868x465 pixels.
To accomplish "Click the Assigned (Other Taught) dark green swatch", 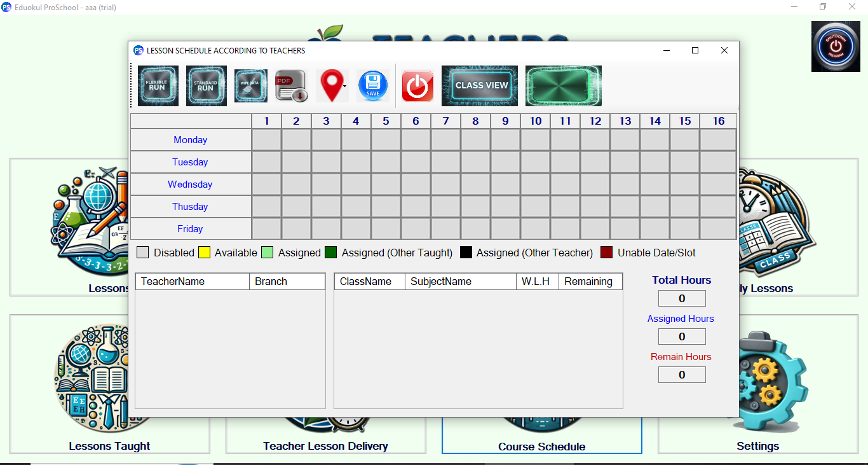I will 330,253.
